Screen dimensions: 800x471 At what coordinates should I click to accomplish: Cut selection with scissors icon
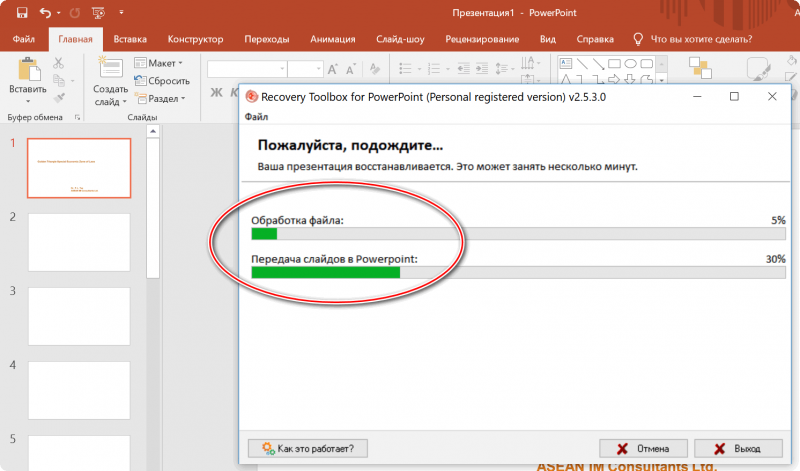click(58, 63)
